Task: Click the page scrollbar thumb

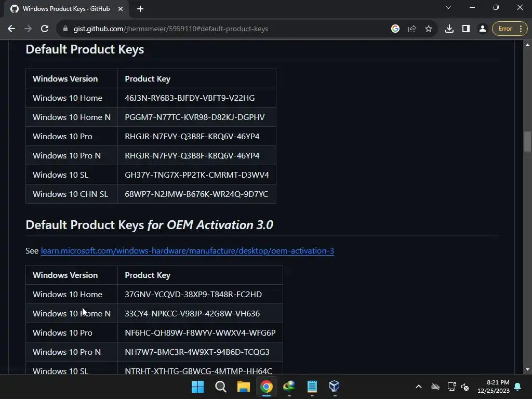Action: pos(527,141)
